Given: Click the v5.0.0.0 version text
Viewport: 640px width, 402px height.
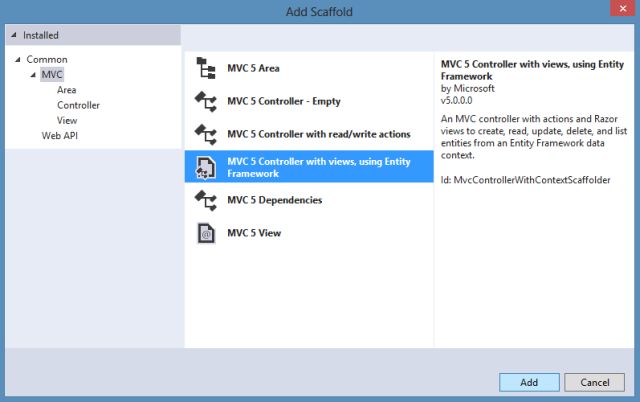Looking at the screenshot, I should (456, 100).
